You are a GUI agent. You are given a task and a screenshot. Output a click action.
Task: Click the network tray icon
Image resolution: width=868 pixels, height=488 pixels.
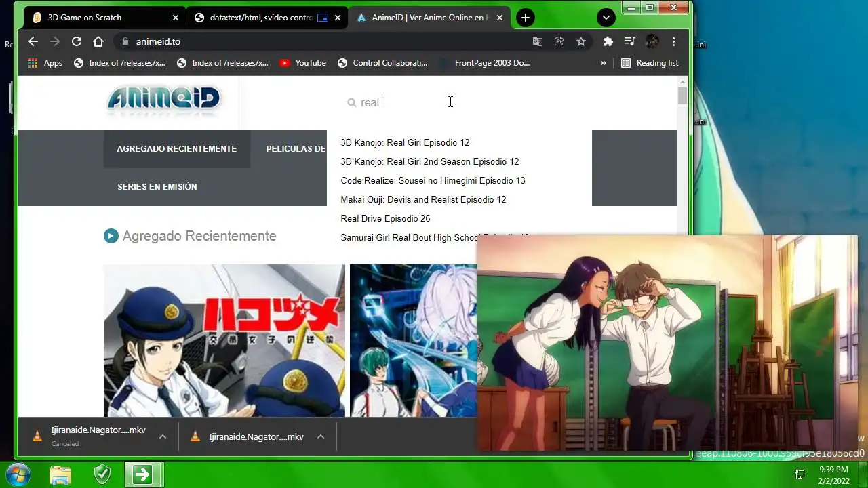pyautogui.click(x=800, y=474)
